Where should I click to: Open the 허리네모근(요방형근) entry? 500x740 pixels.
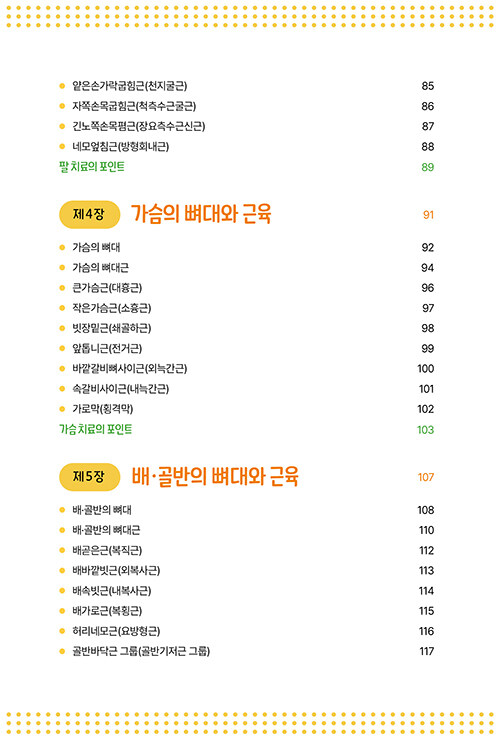tap(116, 631)
